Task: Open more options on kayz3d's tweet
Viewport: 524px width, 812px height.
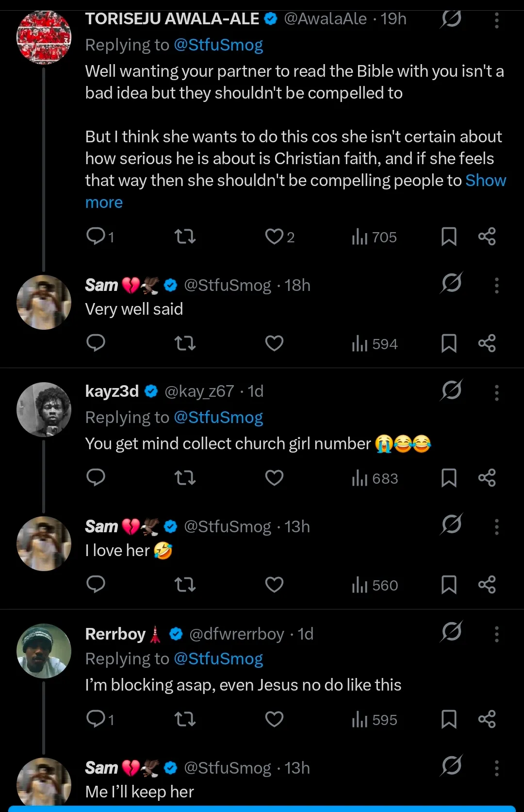Action: pyautogui.click(x=496, y=392)
